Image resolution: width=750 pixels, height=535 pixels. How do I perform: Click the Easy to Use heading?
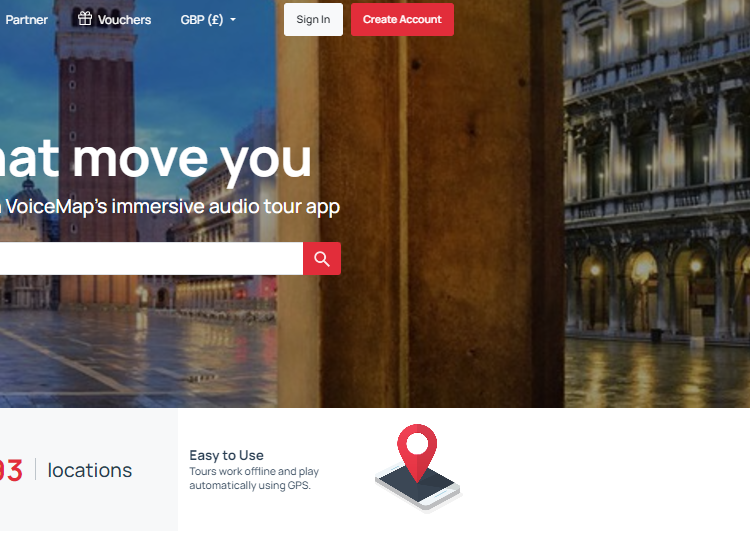click(x=226, y=455)
